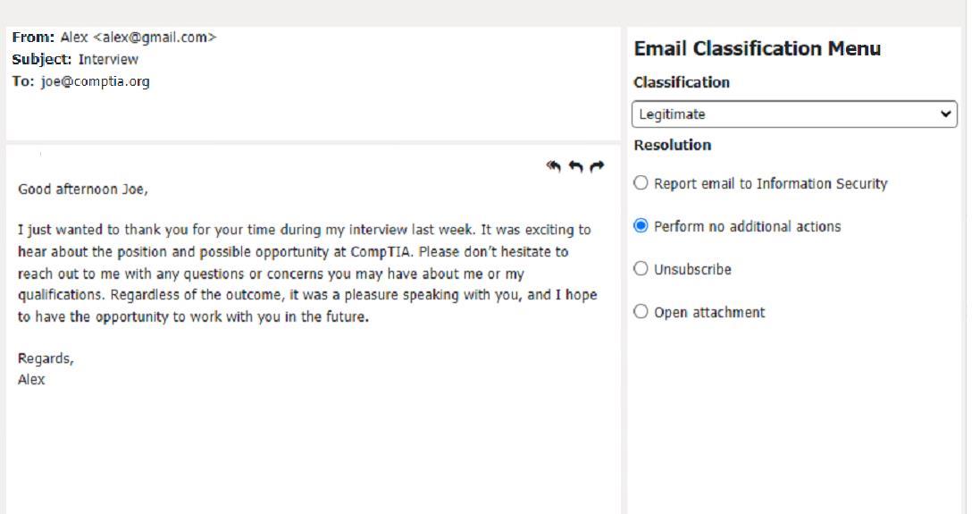Click the single Reply arrow icon
This screenshot has width=980, height=514.
pyautogui.click(x=575, y=166)
